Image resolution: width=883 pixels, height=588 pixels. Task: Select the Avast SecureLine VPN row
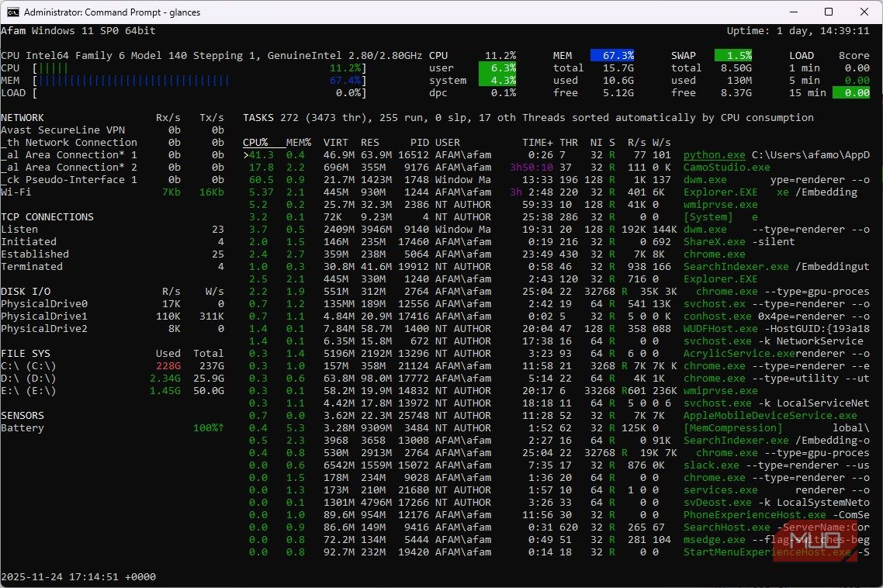112,130
